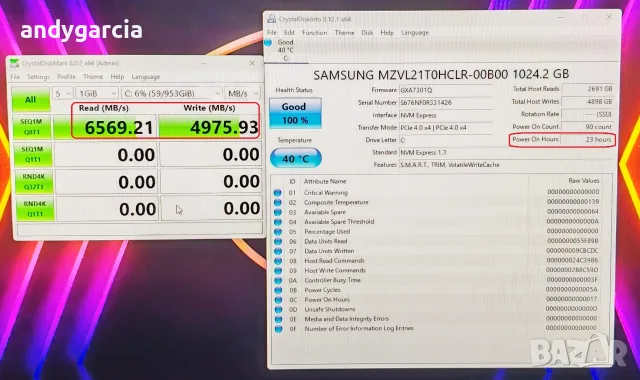Image resolution: width=640 pixels, height=380 pixels.
Task: Run all benchmarks with All button
Action: [31, 99]
